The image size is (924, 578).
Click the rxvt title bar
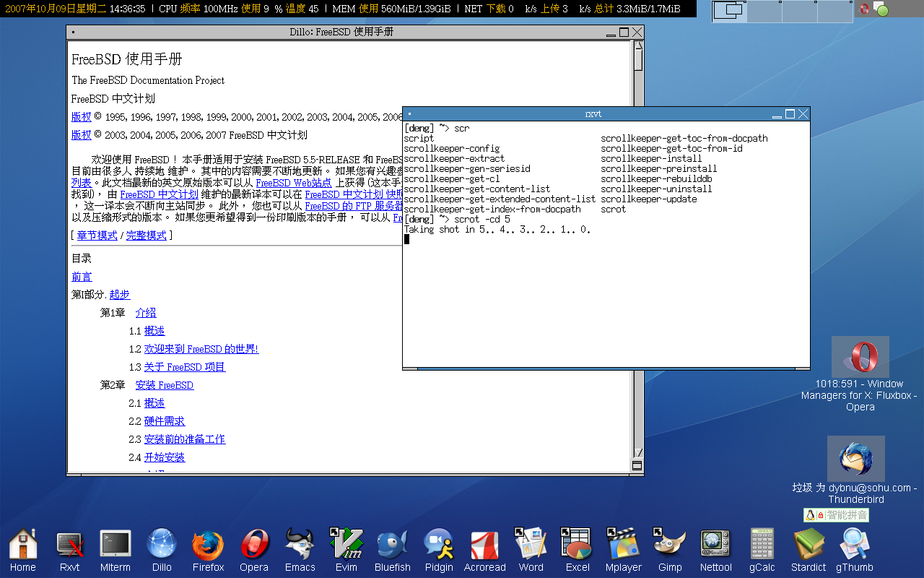pyautogui.click(x=593, y=114)
